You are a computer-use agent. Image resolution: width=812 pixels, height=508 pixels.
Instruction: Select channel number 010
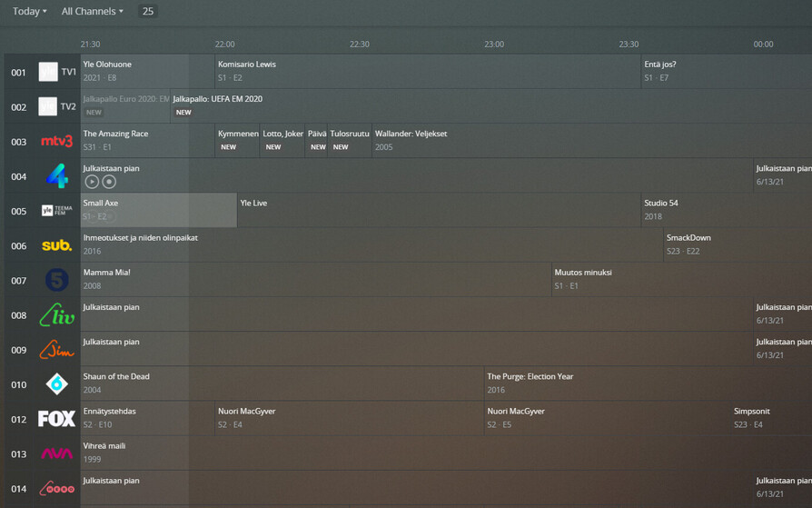[19, 384]
